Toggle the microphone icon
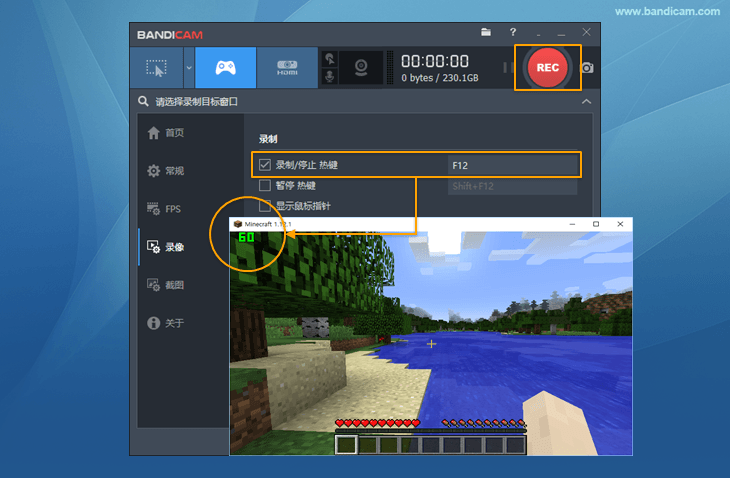 [330, 77]
